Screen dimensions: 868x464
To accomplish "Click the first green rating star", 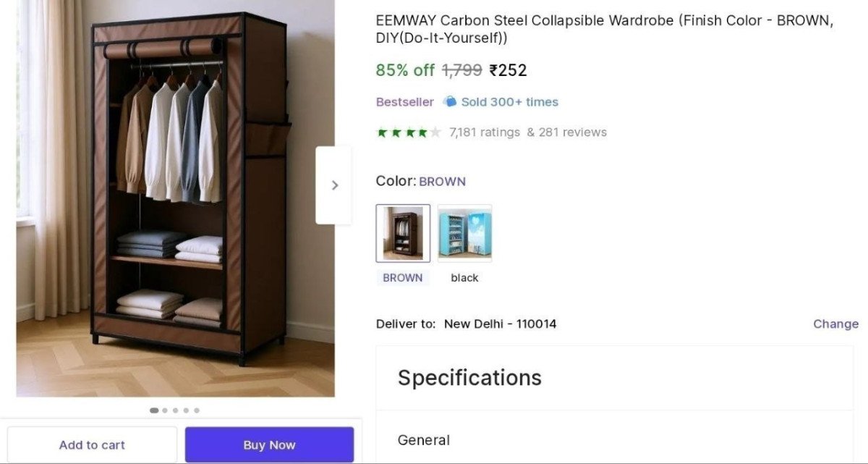I will pyautogui.click(x=383, y=133).
